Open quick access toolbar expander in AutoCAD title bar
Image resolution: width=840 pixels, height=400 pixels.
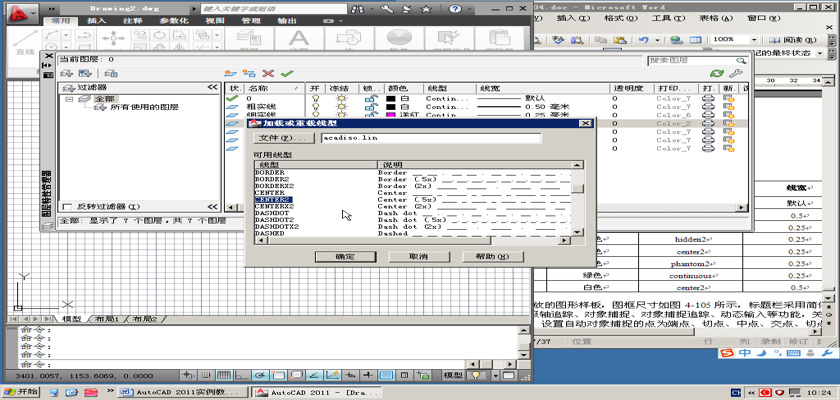(52, 9)
